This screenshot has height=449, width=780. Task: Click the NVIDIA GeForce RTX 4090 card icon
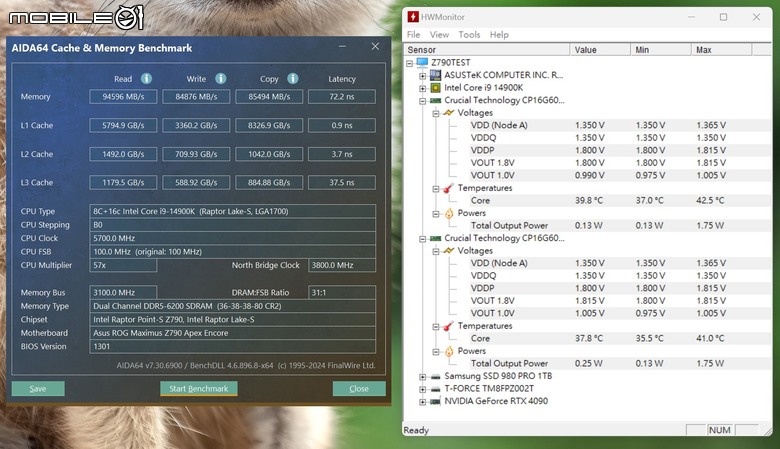[435, 401]
